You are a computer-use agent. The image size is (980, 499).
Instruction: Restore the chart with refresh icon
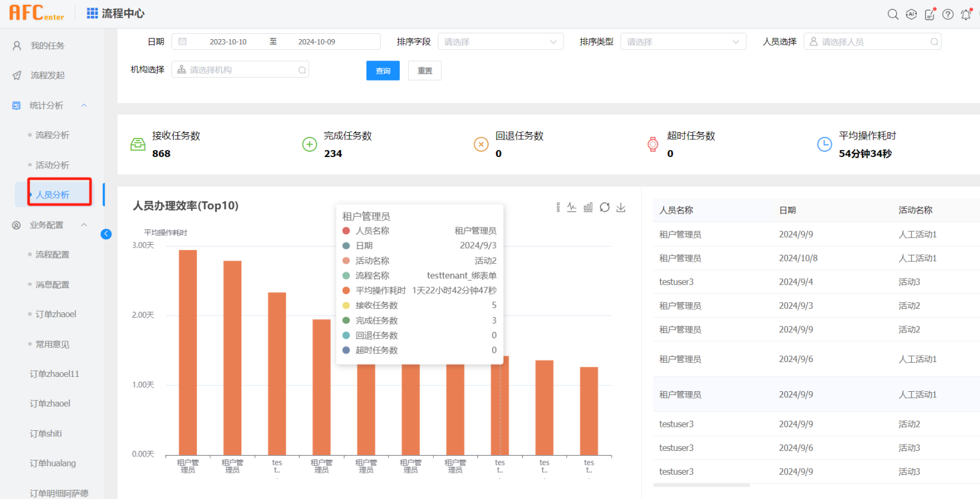point(604,207)
